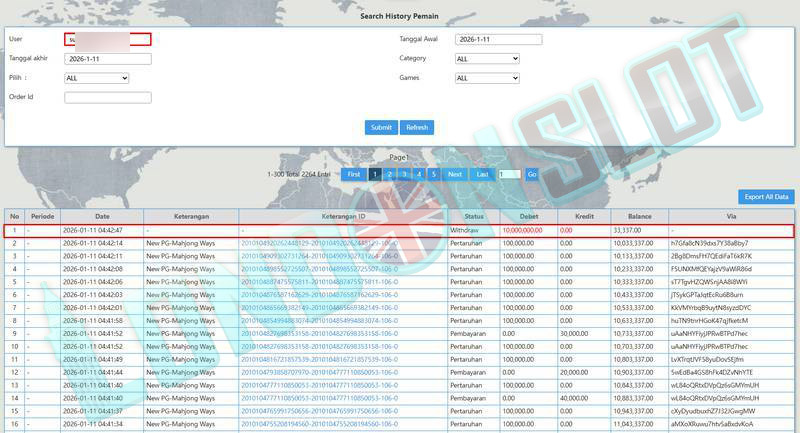This screenshot has height=433, width=800.
Task: Focus the page number input box
Action: pyautogui.click(x=508, y=174)
